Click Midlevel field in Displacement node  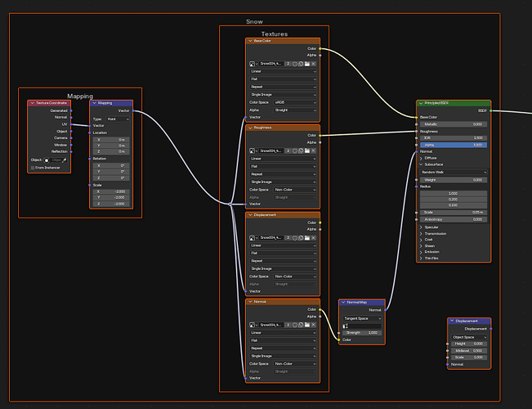(x=469, y=351)
